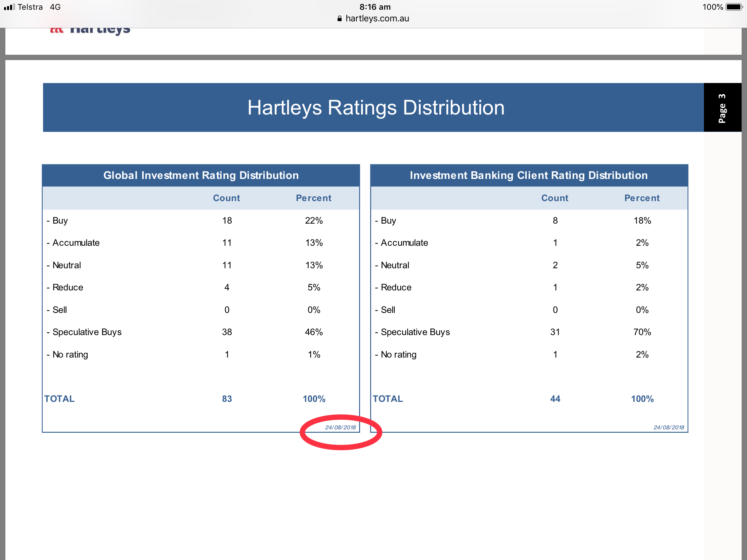Tap the Hartleys logo at top
Viewport: 747px width, 560px height.
[90, 31]
